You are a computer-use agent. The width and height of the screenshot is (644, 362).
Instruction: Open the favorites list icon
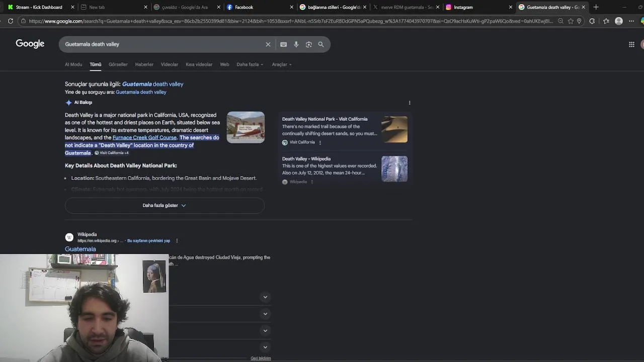(x=606, y=21)
